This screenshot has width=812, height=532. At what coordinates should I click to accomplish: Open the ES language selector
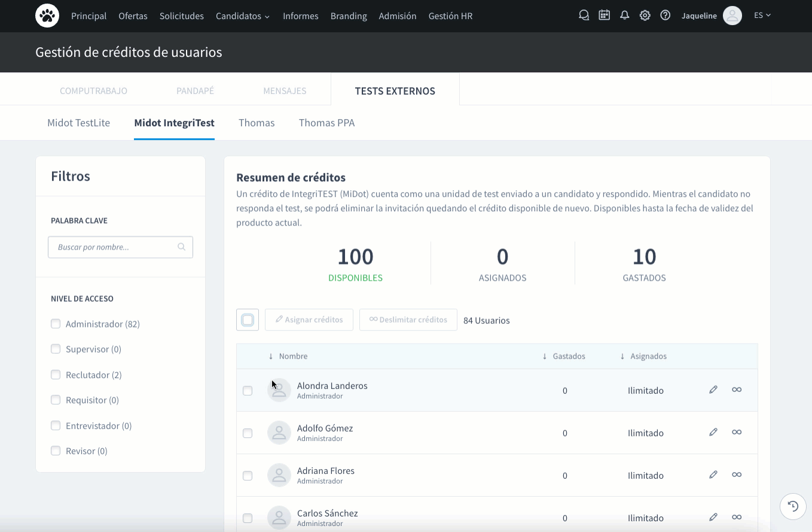[x=762, y=16]
